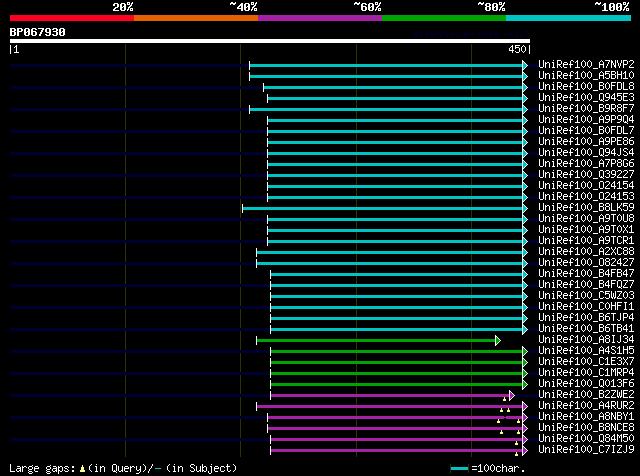Viewport: 640px width, 476px height.
Task: Click the UniRef100_A8IJ34 label
Action: 586,340
